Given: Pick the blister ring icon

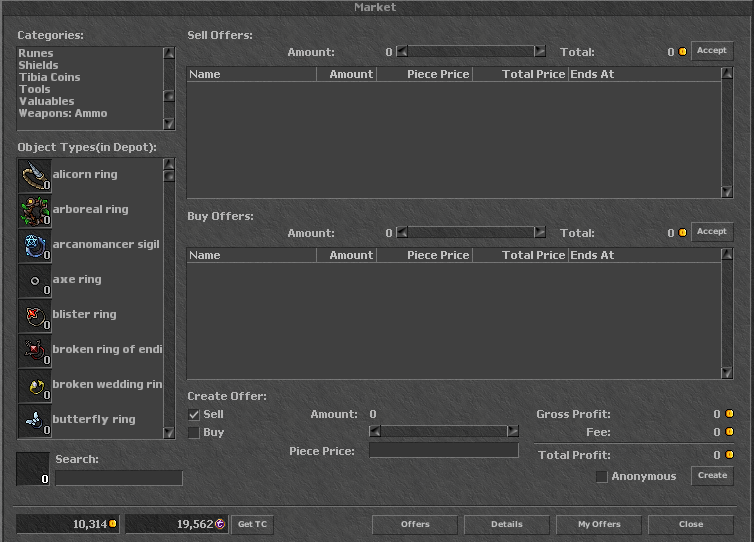Looking at the screenshot, I should (35, 316).
